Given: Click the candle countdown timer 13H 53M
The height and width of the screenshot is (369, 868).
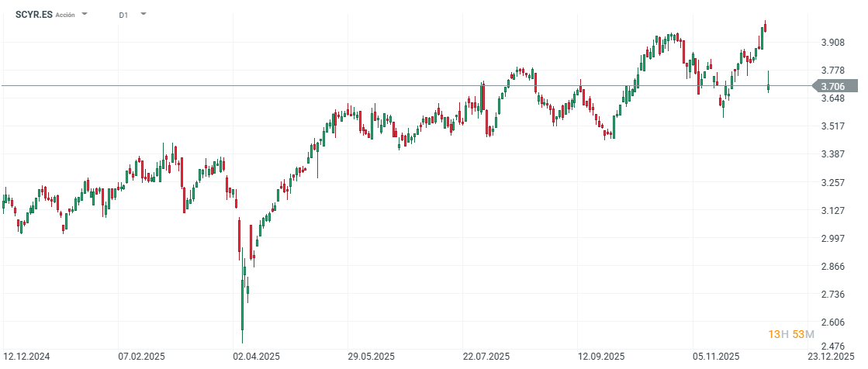Looking at the screenshot, I should [x=790, y=334].
